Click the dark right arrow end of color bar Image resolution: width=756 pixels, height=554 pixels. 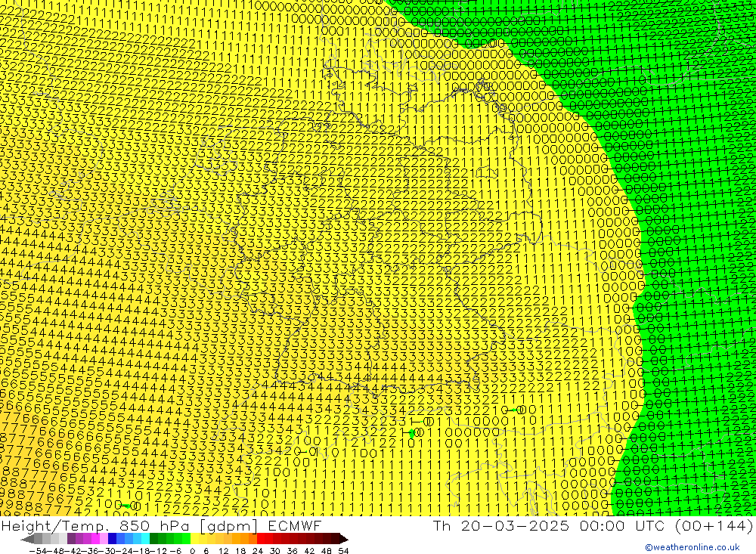tap(344, 539)
